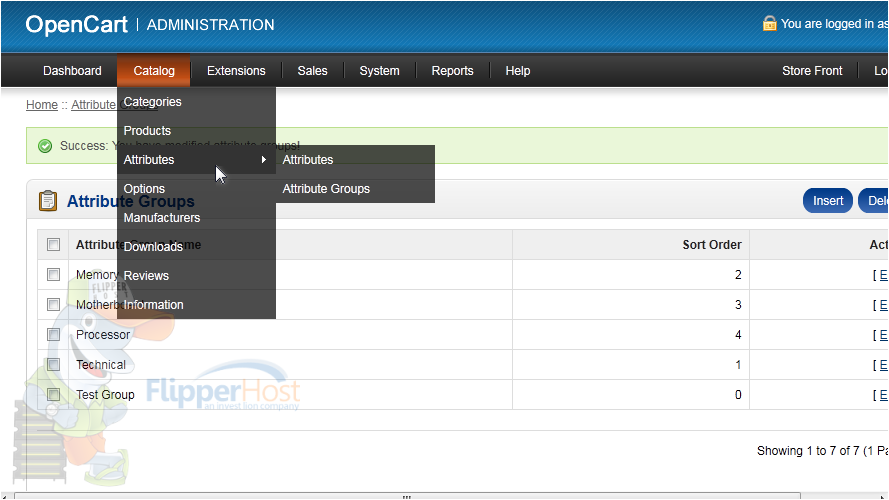
Task: Click the green success checkmark icon
Action: (45, 146)
